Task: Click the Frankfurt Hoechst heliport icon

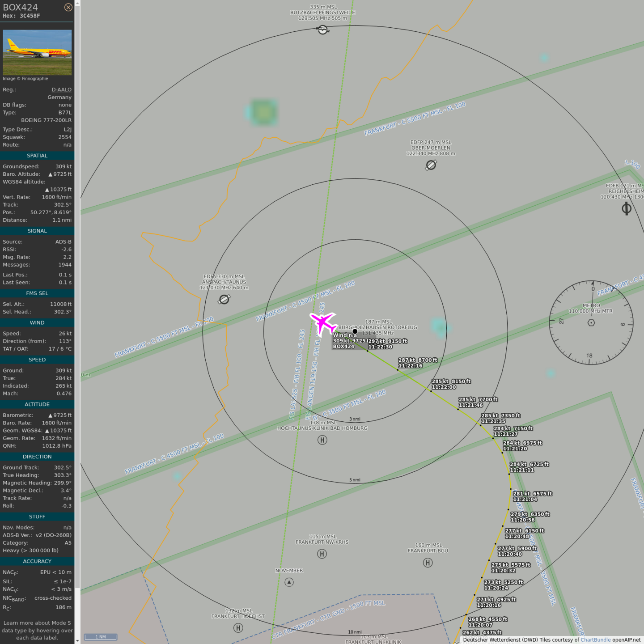Action: [238, 628]
